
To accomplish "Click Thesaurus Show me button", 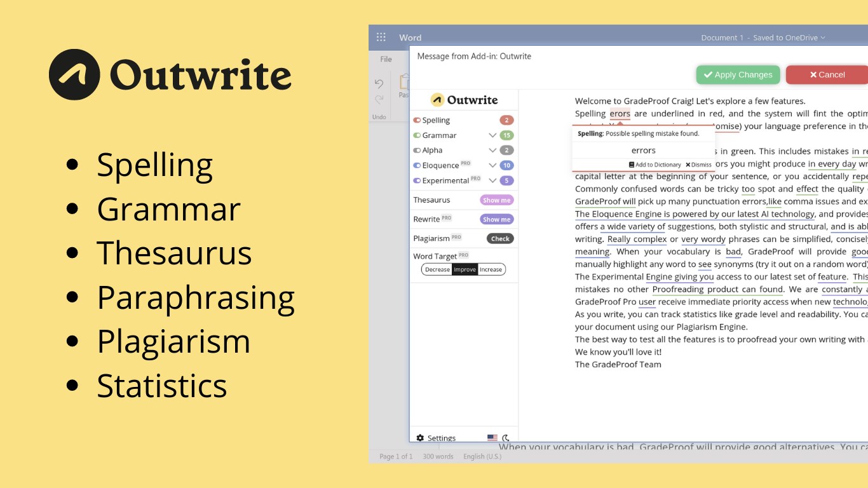I will [x=496, y=200].
